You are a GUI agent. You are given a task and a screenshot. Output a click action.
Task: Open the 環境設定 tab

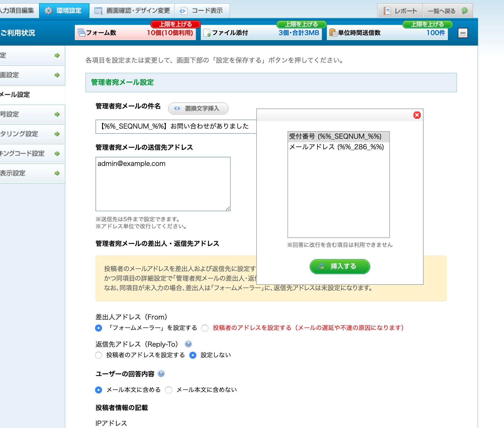coord(64,11)
